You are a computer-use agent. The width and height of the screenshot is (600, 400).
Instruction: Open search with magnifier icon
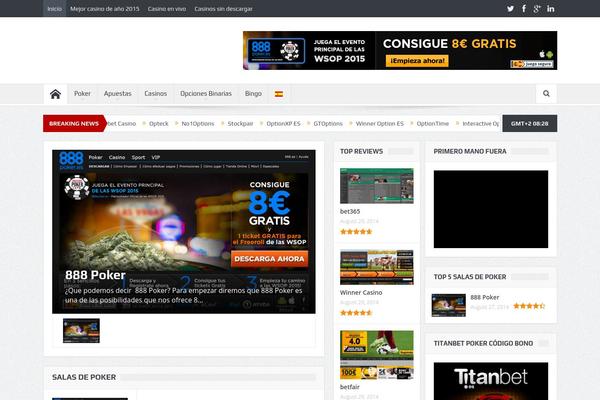(x=546, y=94)
